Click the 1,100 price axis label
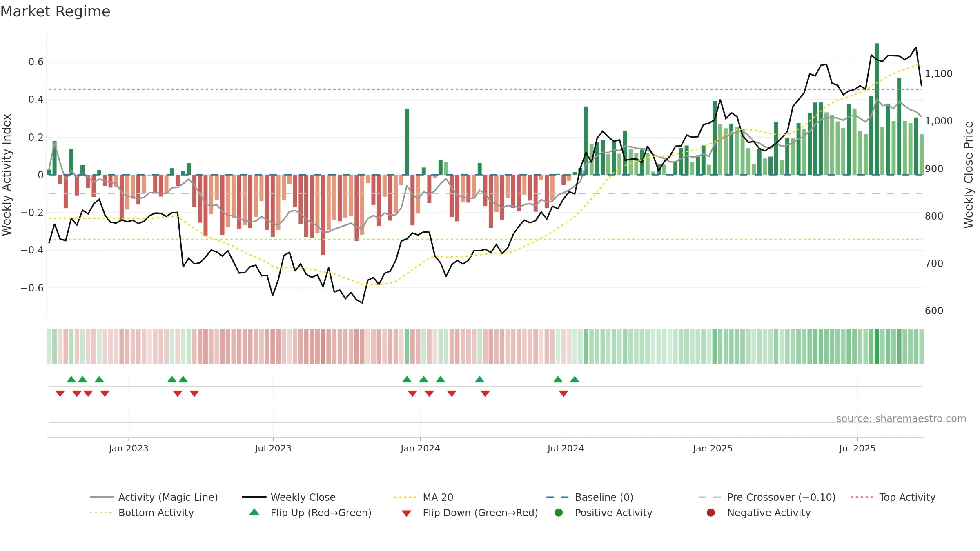980x551 pixels. pos(938,73)
